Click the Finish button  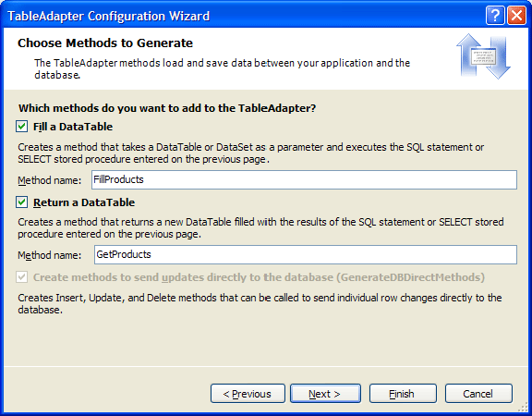(x=403, y=394)
